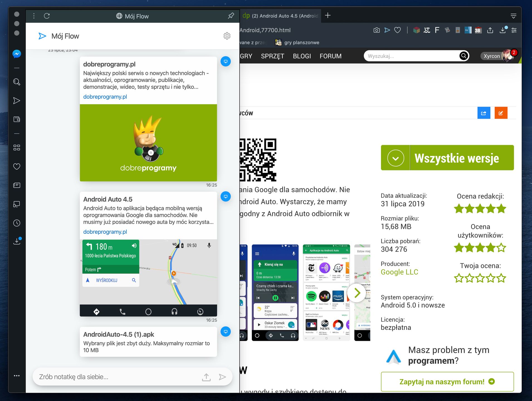Open the crypto wallet sidebar icon

pyautogui.click(x=17, y=119)
